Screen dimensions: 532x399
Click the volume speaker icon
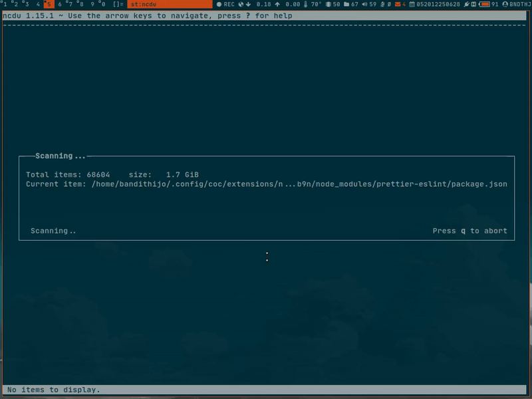coord(364,5)
